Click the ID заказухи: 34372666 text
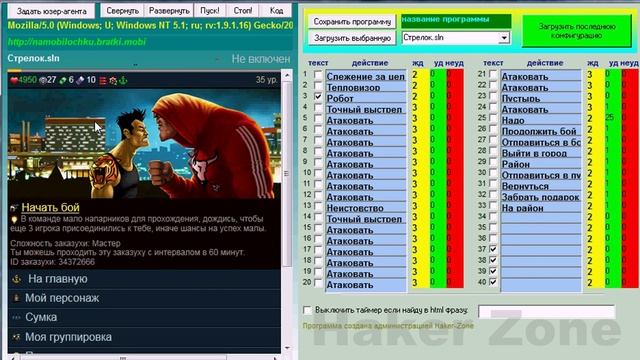Viewport: 640px width, 360px height. click(x=53, y=262)
